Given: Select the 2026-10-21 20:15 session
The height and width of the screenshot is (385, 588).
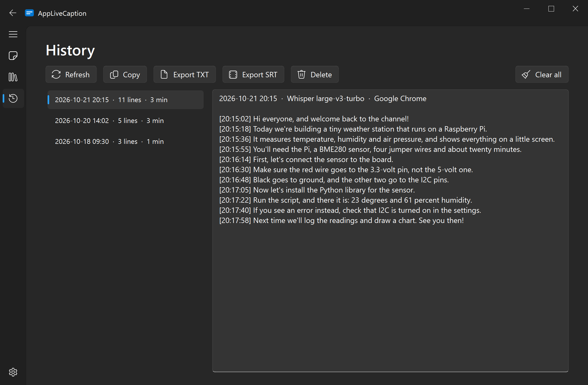Looking at the screenshot, I should [x=125, y=100].
